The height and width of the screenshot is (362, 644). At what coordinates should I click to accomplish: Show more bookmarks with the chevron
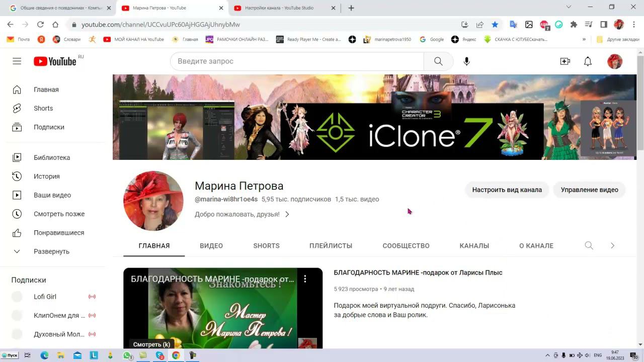[x=584, y=39]
